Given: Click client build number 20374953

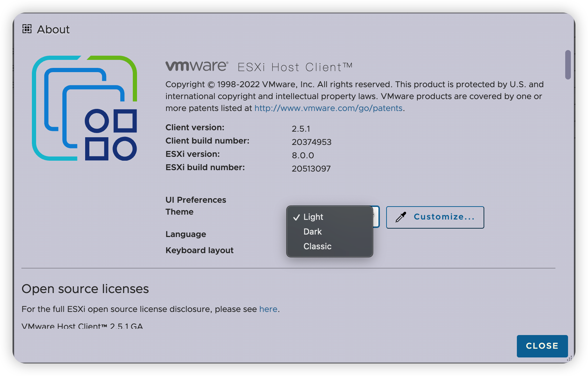Looking at the screenshot, I should [x=312, y=142].
